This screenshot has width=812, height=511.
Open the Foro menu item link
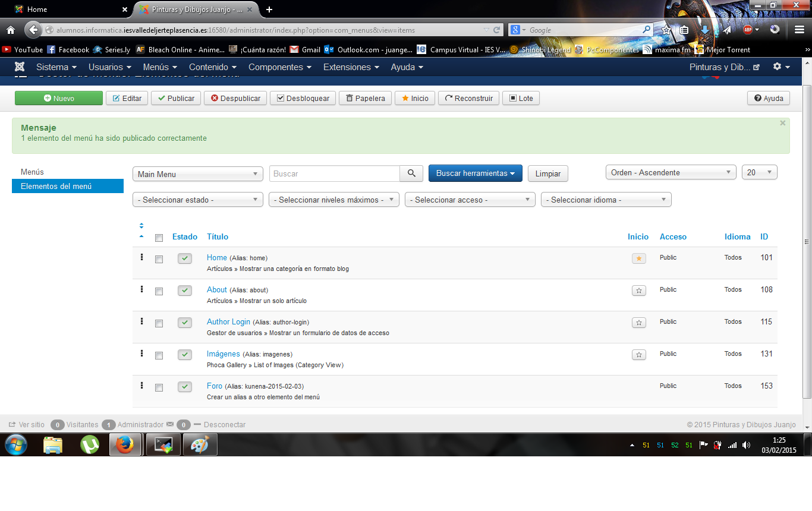click(215, 386)
